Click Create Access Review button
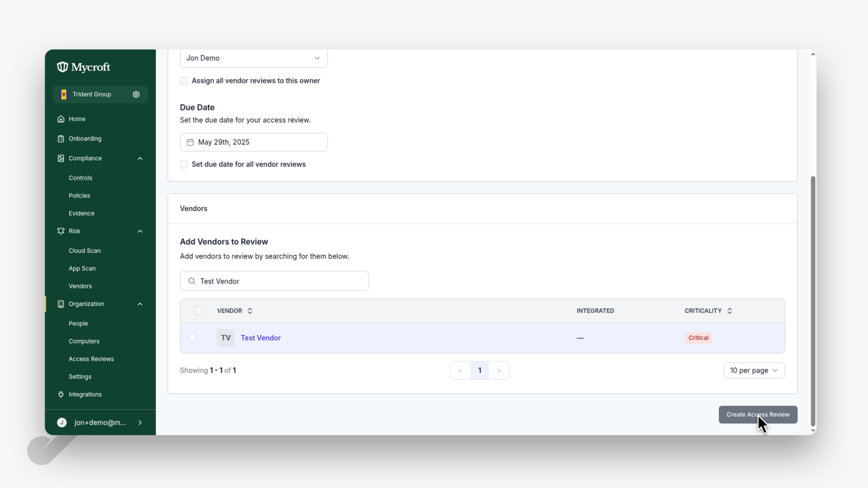Viewport: 868px width, 488px height. [758, 415]
